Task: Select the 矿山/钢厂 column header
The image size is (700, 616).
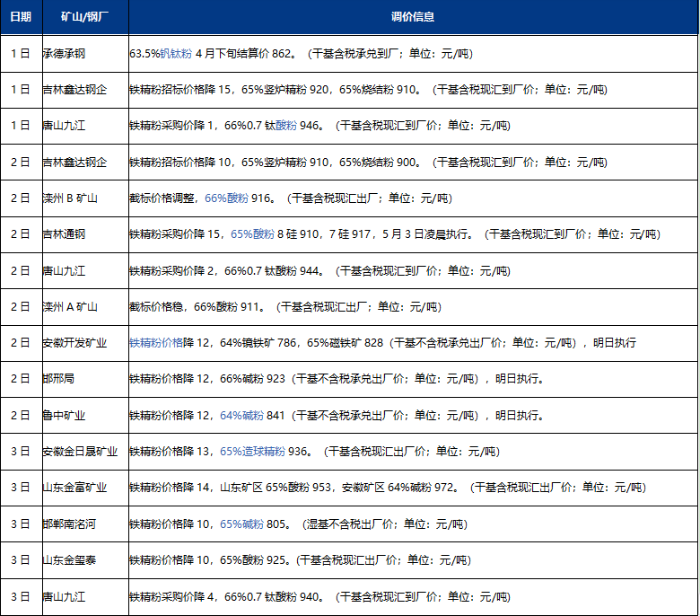Action: [x=84, y=17]
